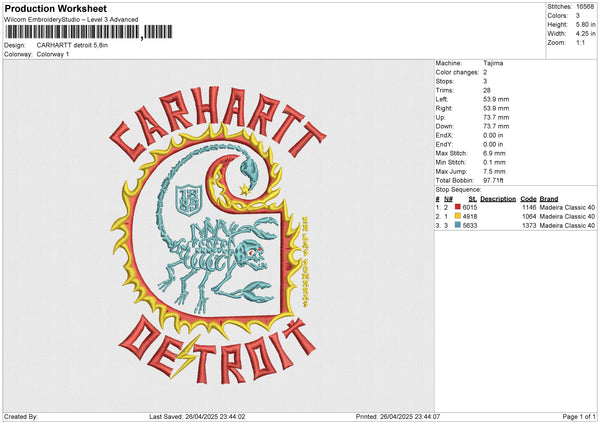The height and width of the screenshot is (424, 600).
Task: Click the Machine value Tajima
Action: (x=493, y=63)
